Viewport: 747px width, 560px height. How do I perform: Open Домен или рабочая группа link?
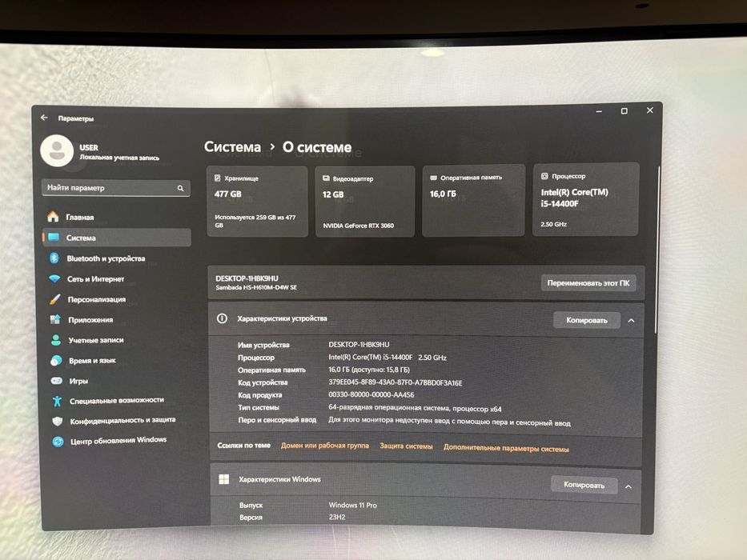(325, 446)
